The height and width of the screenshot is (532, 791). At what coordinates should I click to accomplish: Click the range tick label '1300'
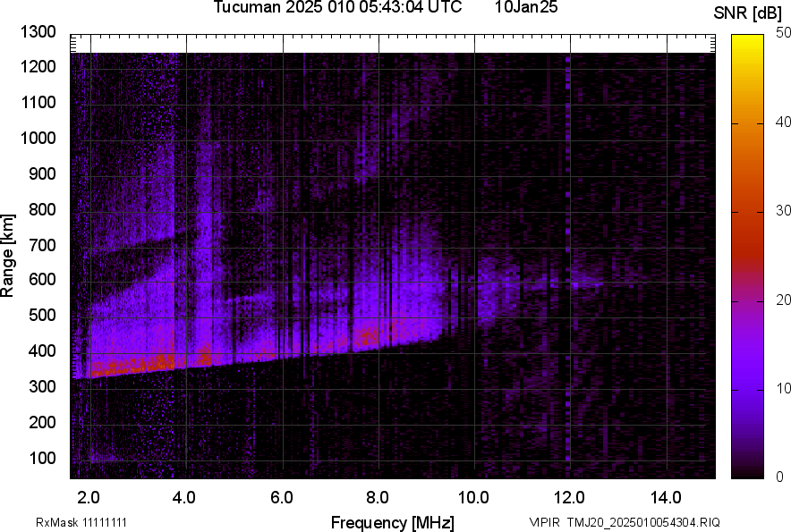pyautogui.click(x=38, y=32)
